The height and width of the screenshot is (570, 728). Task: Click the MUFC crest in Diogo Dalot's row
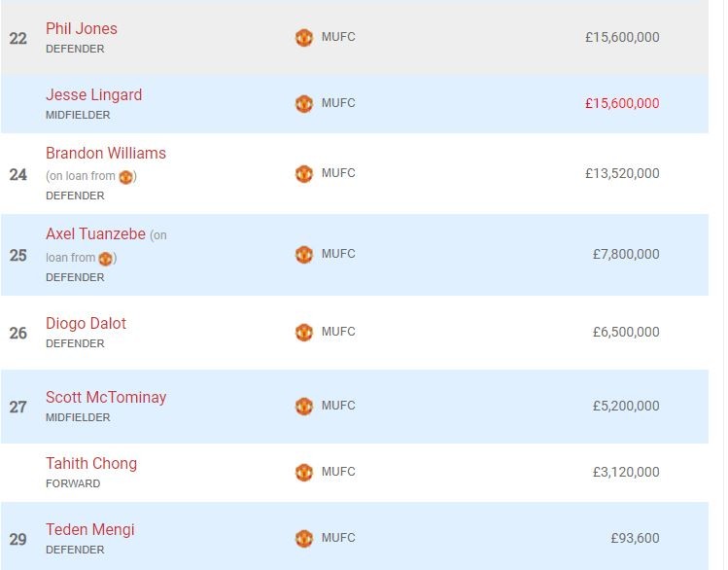pos(304,332)
